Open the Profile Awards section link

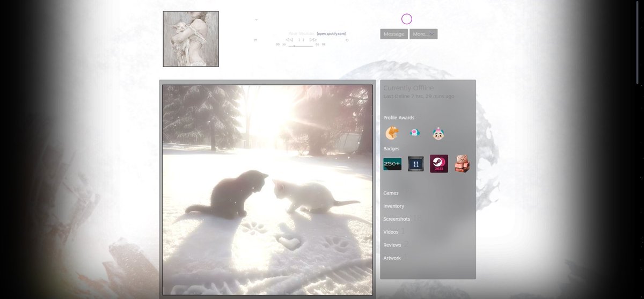[x=399, y=118]
